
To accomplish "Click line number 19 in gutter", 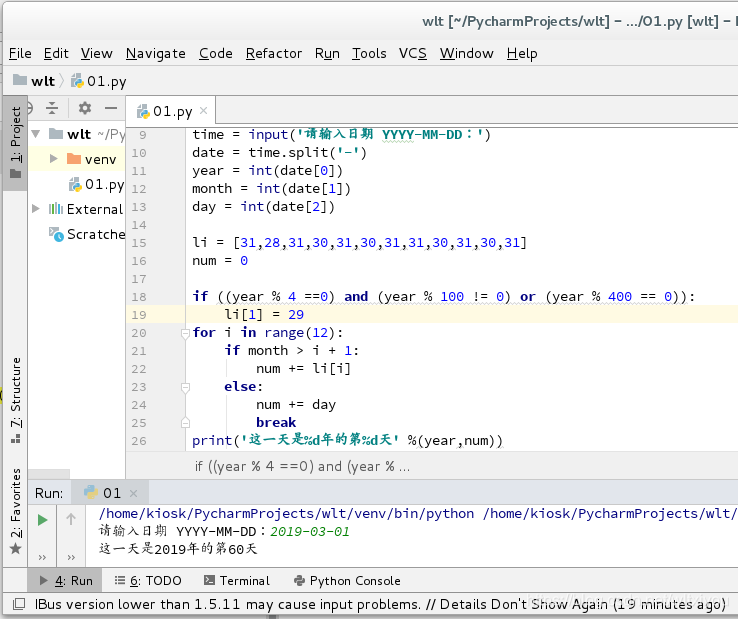I will (x=139, y=315).
